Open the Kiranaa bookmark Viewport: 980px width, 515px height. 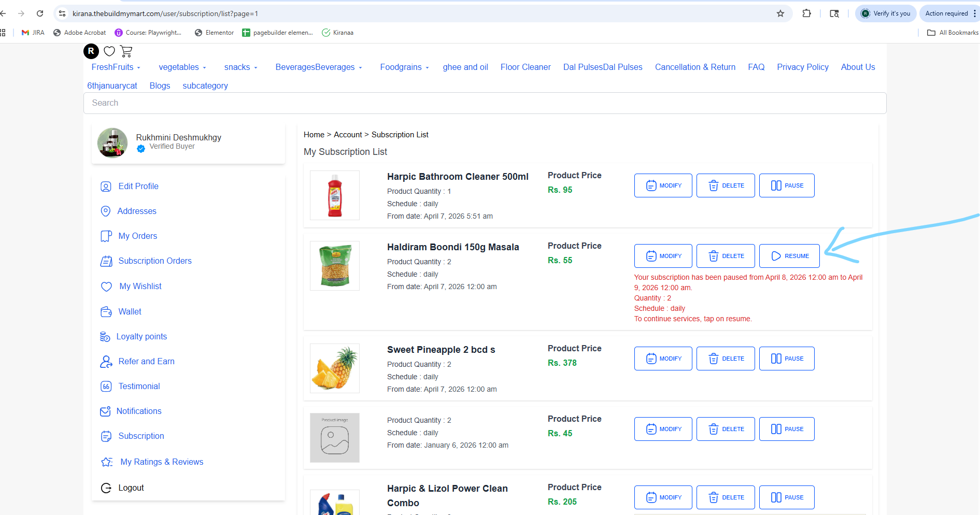pyautogui.click(x=338, y=33)
